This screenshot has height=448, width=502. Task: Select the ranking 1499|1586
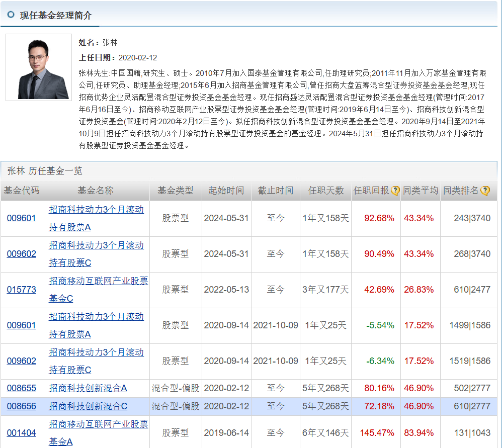(x=470, y=326)
